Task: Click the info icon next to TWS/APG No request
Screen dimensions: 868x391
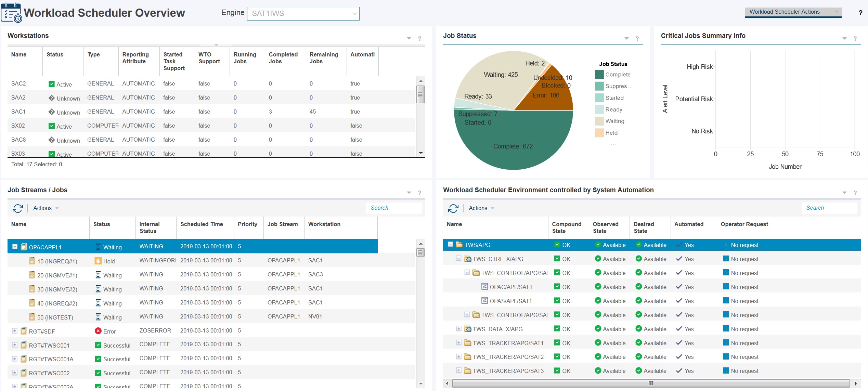Action: pos(726,245)
